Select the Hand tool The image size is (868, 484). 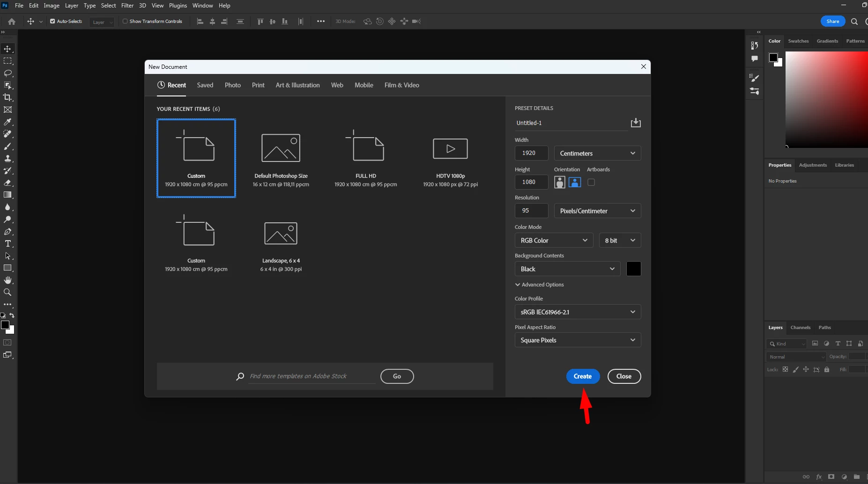point(7,280)
